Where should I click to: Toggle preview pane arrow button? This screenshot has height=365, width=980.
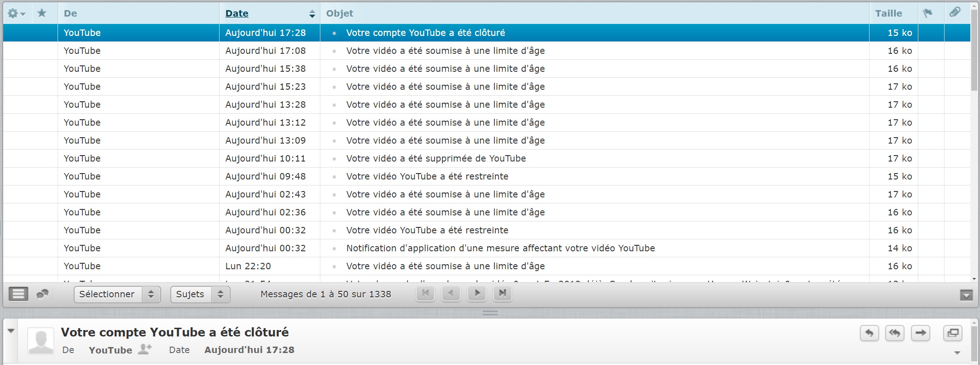point(966,295)
